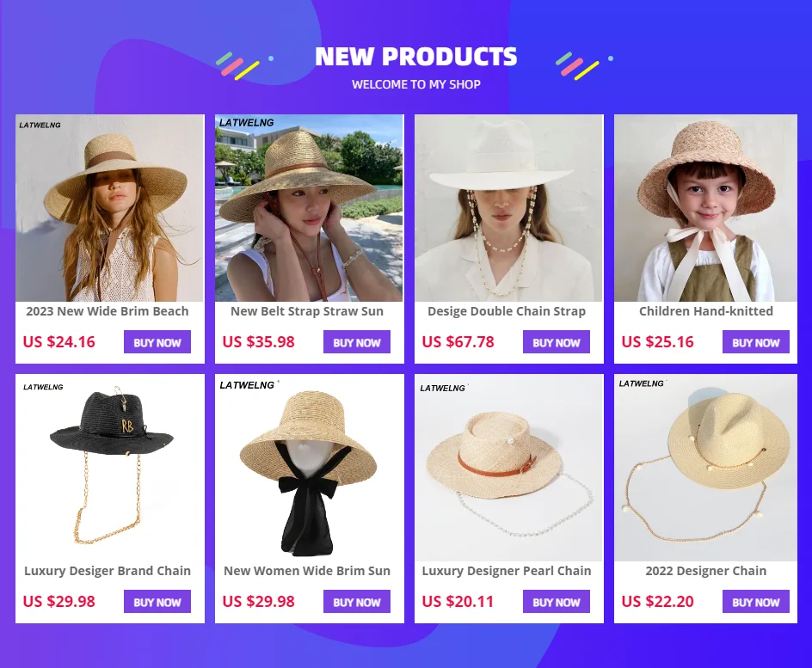The height and width of the screenshot is (668, 812).
Task: Open the 'Luxury Designer Pearl Chain' title link
Action: pyautogui.click(x=507, y=571)
